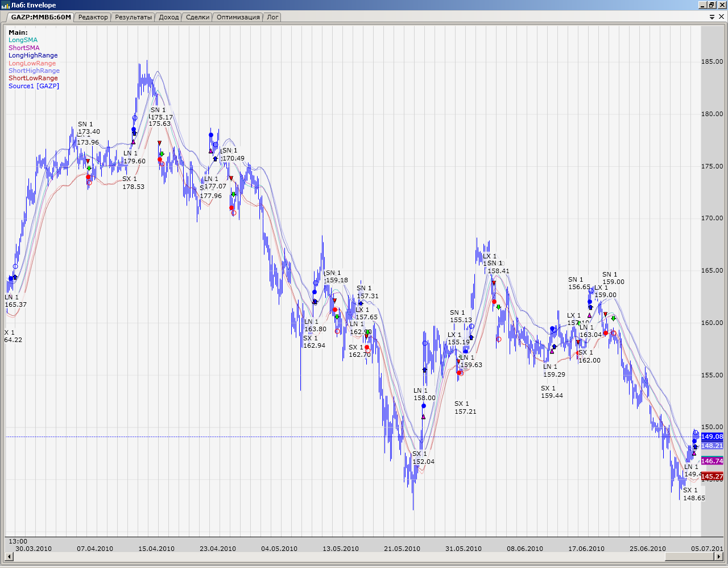Viewport: 728px width, 568px height.
Task: Open the tab list dropdown arrow
Action: click(712, 17)
